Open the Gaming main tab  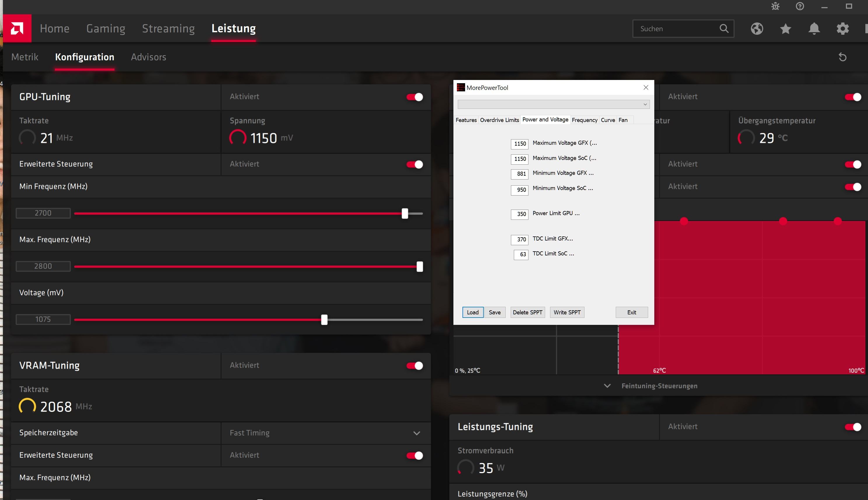pos(105,29)
